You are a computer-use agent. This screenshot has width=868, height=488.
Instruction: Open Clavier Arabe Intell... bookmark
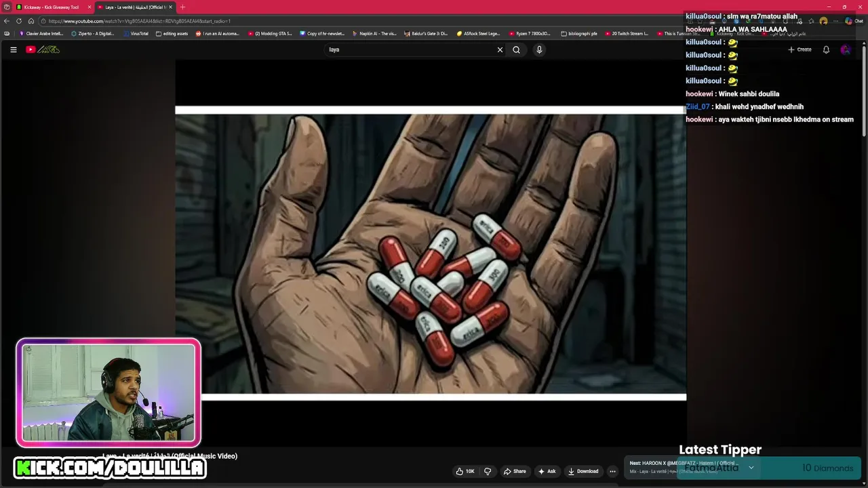tap(41, 33)
